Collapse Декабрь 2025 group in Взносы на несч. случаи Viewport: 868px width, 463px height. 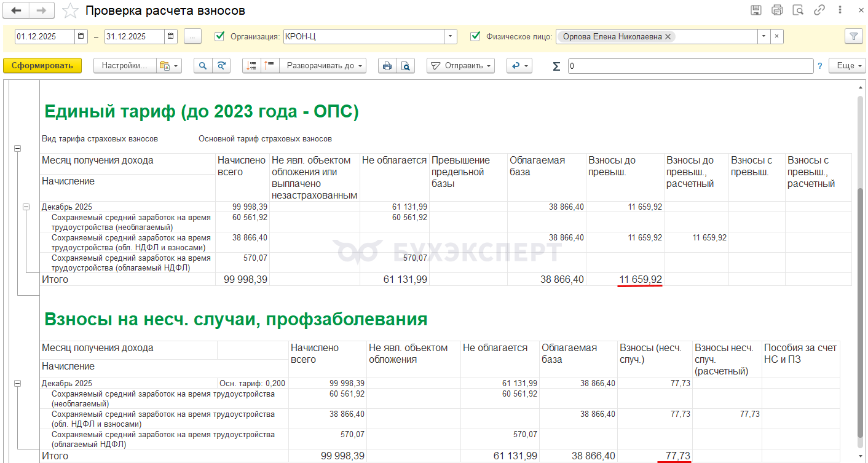17,383
